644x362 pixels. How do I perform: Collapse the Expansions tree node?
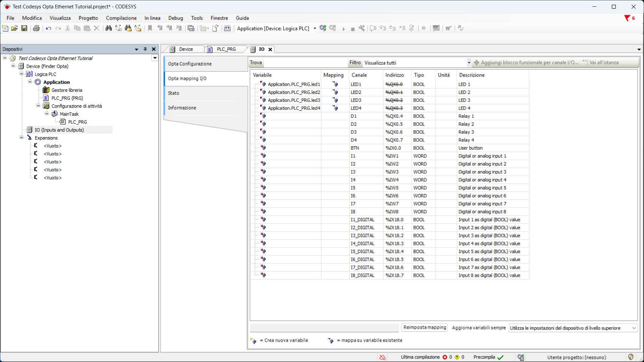[21, 138]
